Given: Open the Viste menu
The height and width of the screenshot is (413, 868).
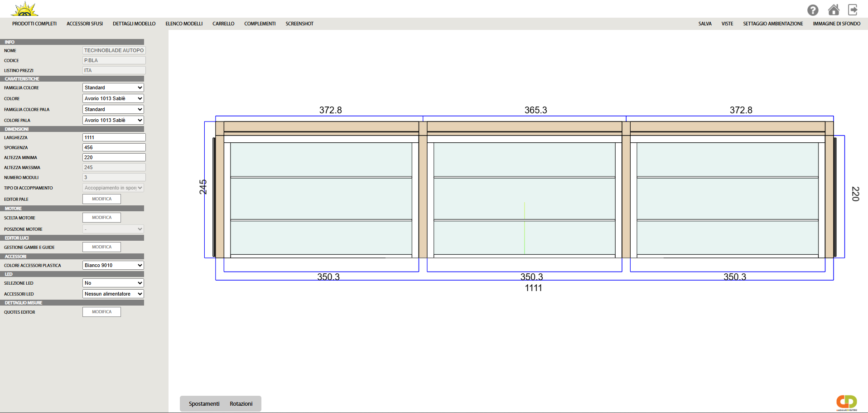Looking at the screenshot, I should [x=727, y=24].
